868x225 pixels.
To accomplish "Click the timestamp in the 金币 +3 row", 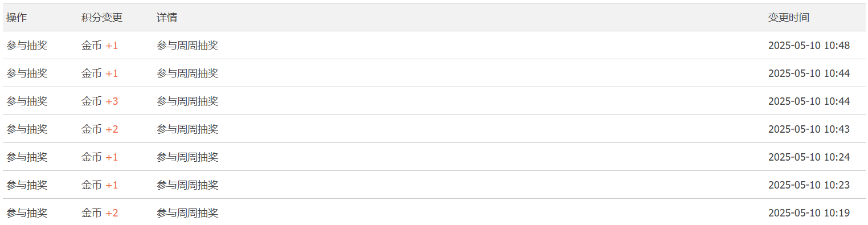I will coord(809,101).
